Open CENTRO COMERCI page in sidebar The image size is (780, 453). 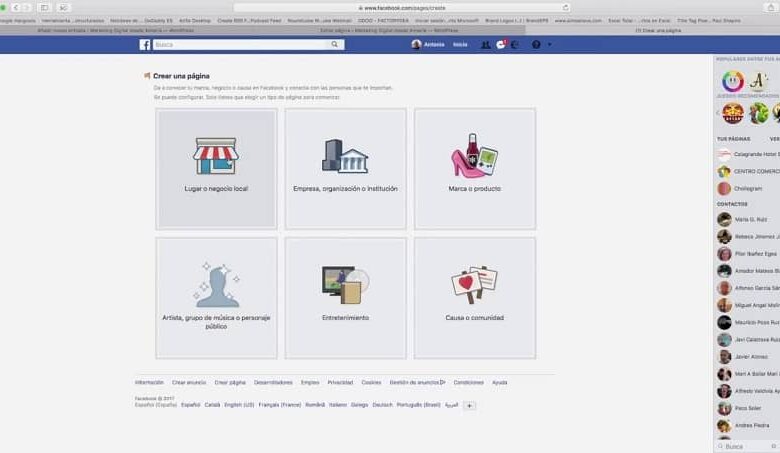point(748,172)
